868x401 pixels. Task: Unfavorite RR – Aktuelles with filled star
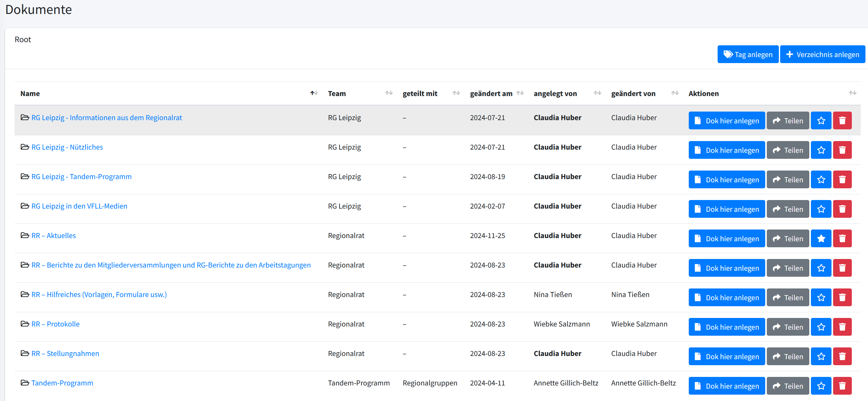(821, 238)
